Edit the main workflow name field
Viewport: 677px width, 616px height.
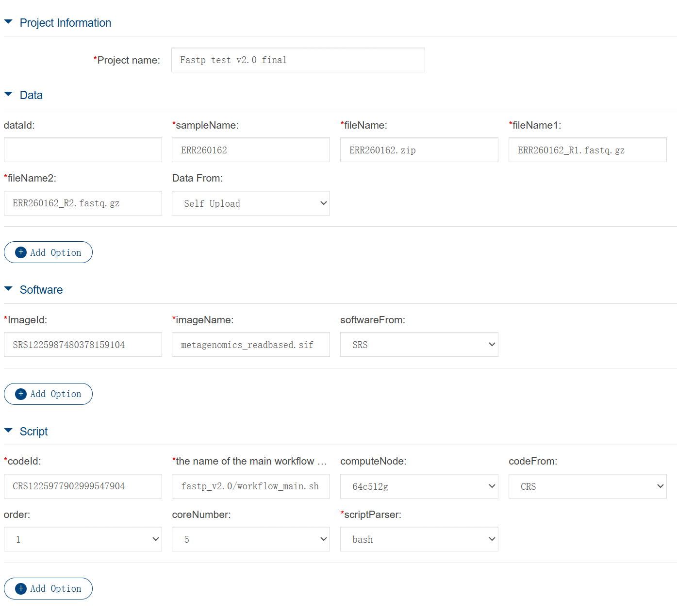coord(251,486)
